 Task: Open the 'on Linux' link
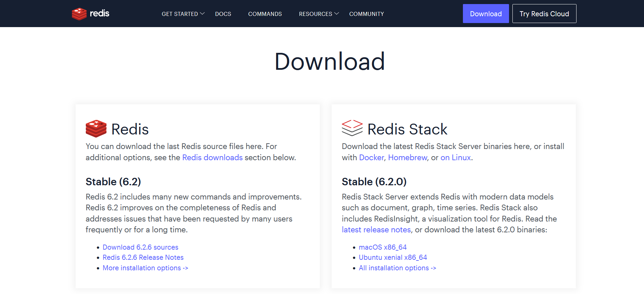click(455, 157)
